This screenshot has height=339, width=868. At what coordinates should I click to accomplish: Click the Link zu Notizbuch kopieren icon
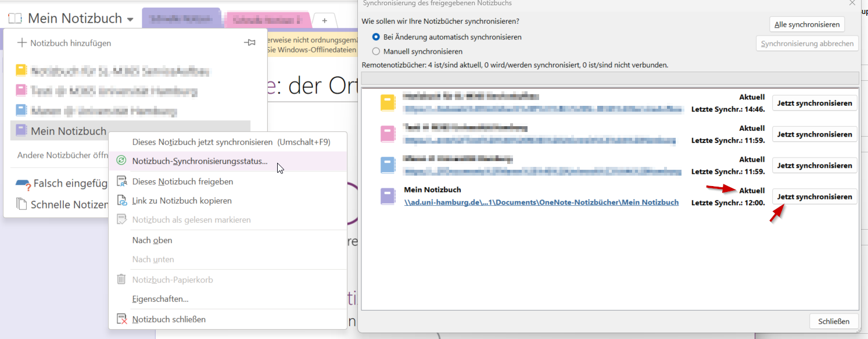pos(121,201)
